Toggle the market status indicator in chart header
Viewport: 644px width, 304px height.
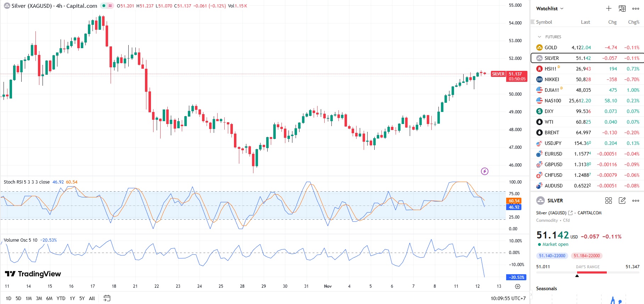coord(104,6)
